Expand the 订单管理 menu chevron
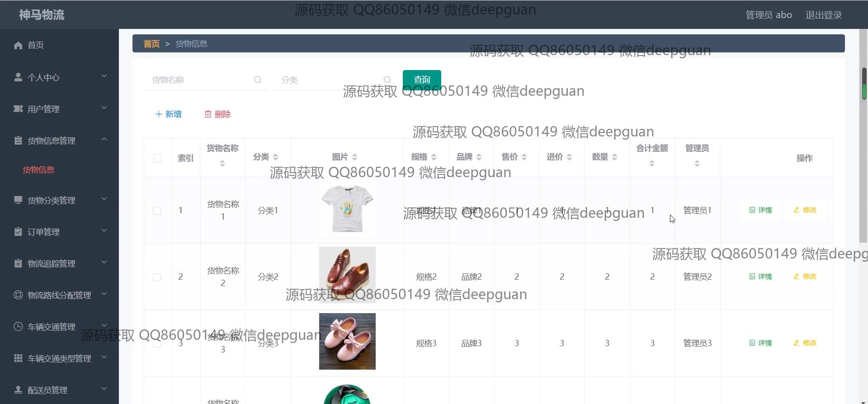The width and height of the screenshot is (868, 404). (104, 230)
